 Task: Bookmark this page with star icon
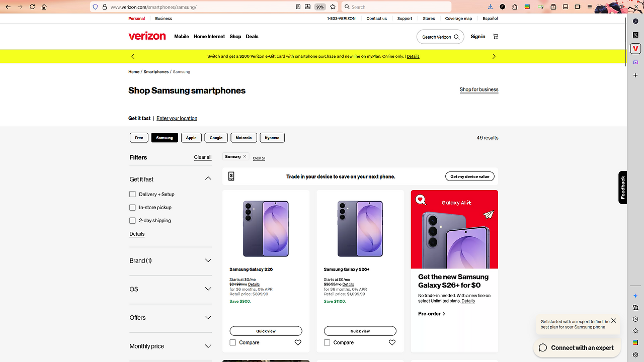(333, 7)
